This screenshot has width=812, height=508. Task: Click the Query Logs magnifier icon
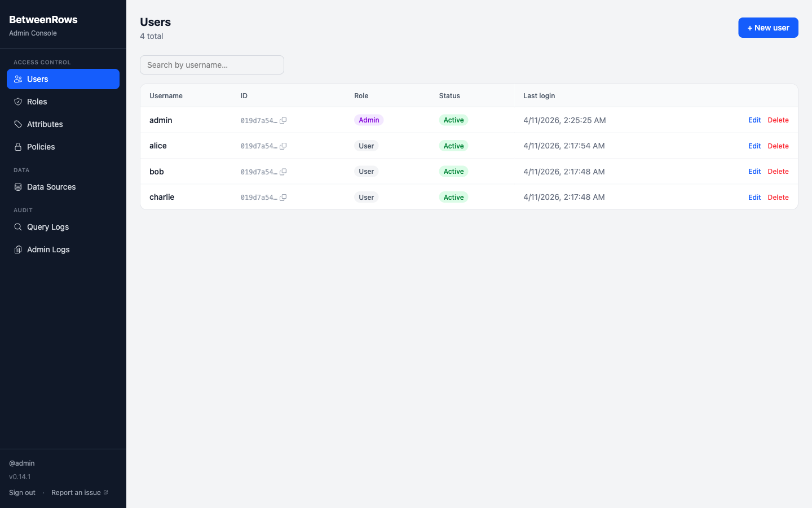click(18, 227)
